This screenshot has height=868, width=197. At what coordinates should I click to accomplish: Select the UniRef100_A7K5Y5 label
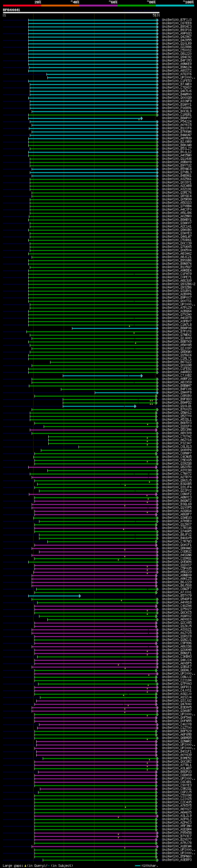[x=177, y=806]
